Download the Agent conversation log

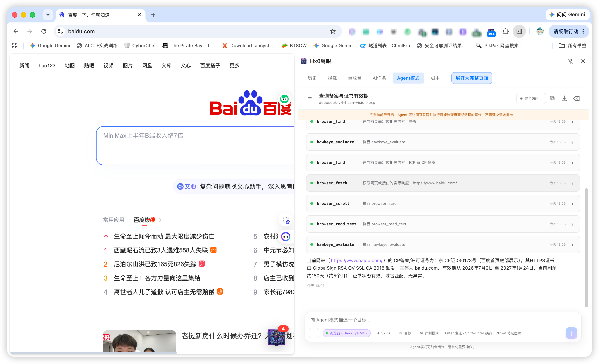pyautogui.click(x=564, y=98)
